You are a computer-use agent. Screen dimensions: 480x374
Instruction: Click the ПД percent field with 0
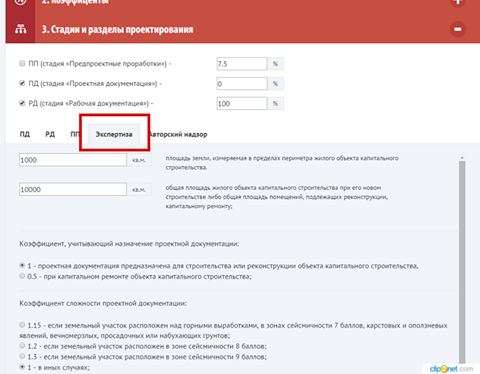tap(242, 84)
